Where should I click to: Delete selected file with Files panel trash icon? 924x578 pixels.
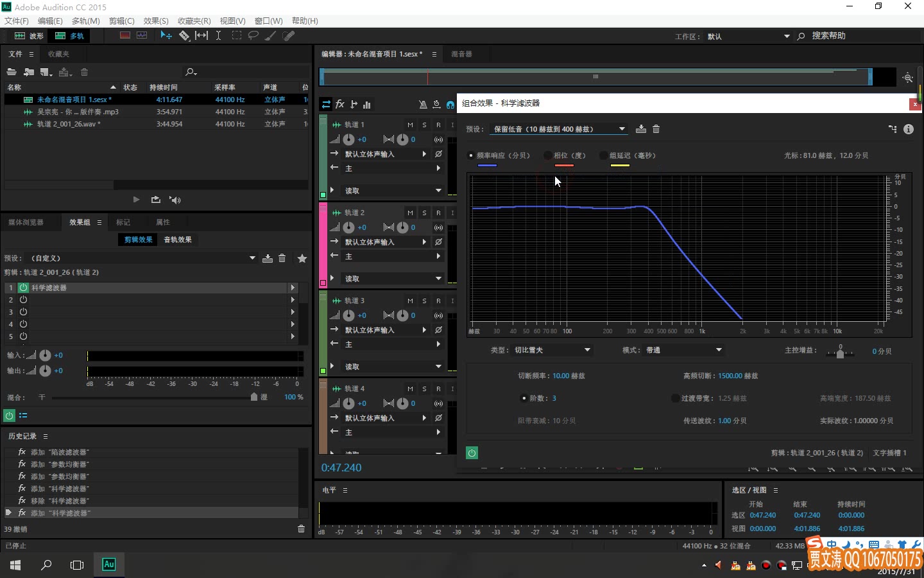point(84,72)
